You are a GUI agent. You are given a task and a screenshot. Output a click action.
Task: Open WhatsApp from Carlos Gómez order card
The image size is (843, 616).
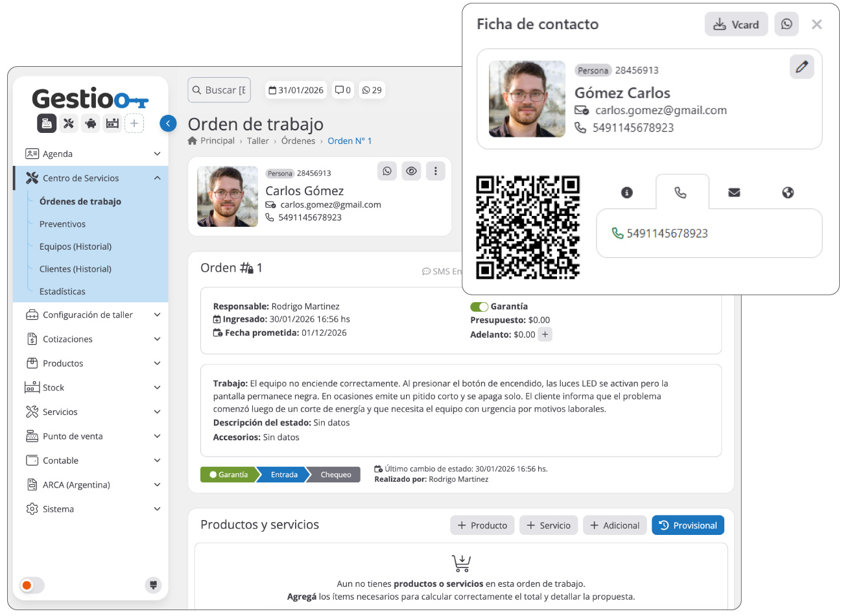tap(387, 171)
